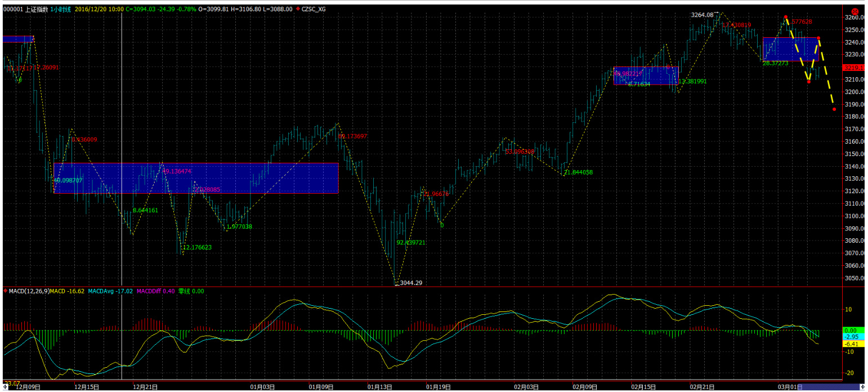This screenshot has height=392, width=868.
Task: Click the red sad-face icon
Action: click(x=854, y=11)
